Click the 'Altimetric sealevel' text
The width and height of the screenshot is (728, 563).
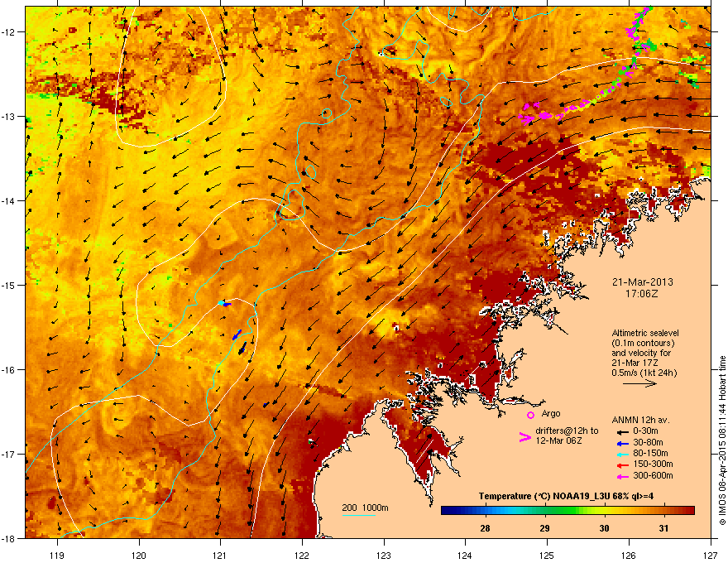(645, 333)
